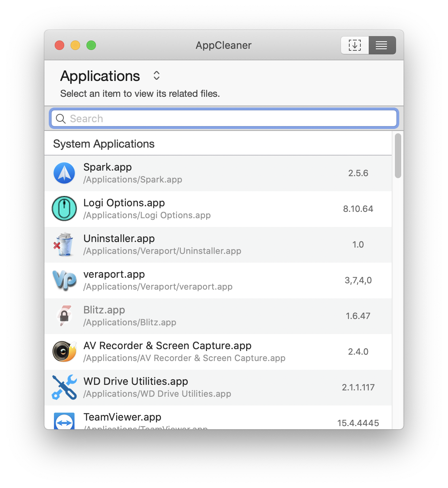Click the Logi Options mouse icon
Screen dimensions: 448x488
click(64, 209)
